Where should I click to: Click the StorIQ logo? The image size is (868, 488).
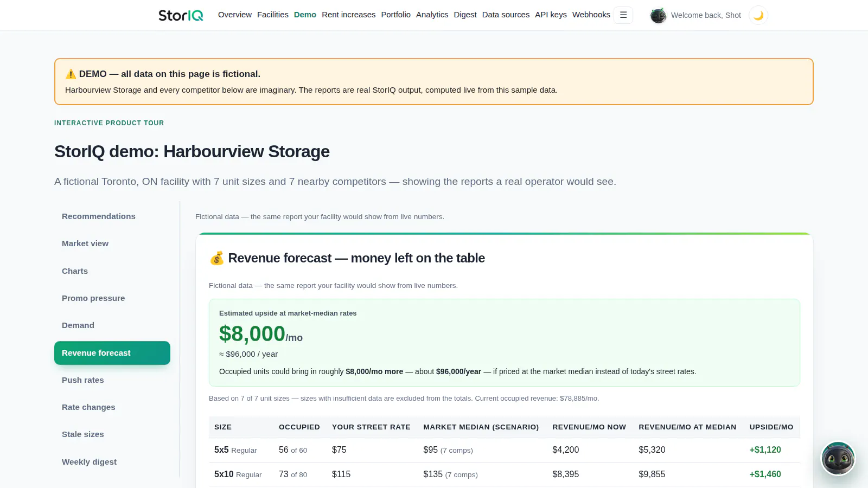tap(181, 15)
